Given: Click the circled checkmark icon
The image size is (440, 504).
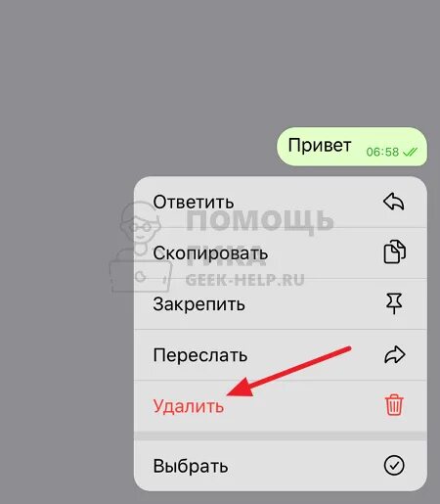Looking at the screenshot, I should coord(394,466).
